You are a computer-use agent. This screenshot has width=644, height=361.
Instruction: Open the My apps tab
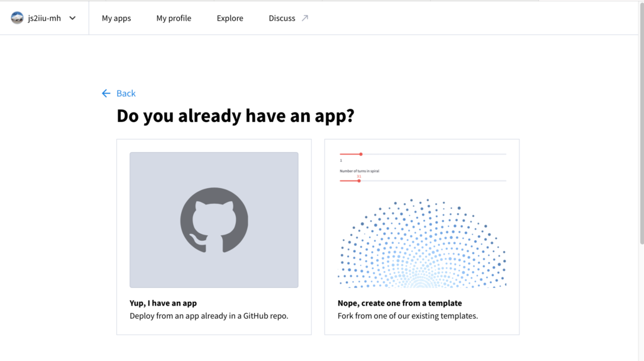tap(116, 18)
